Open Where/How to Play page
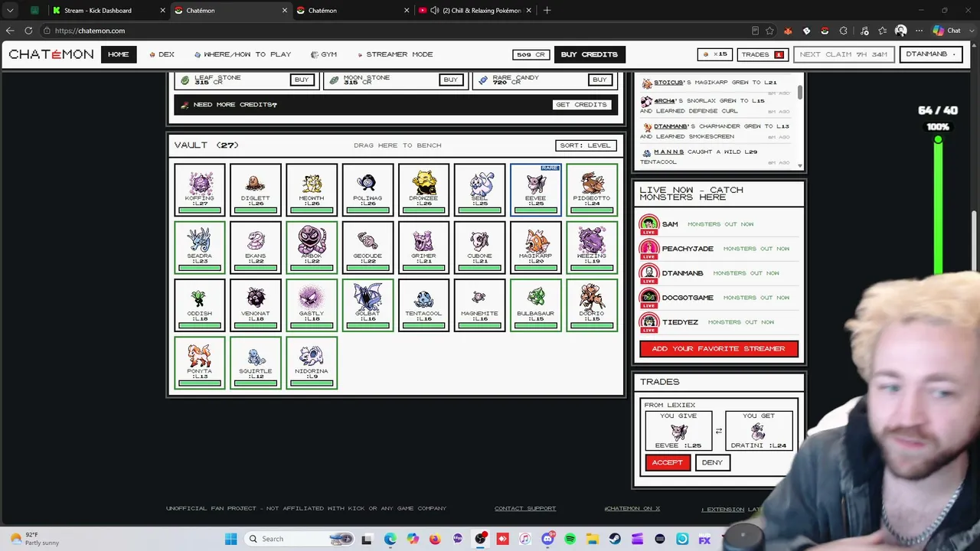 (243, 54)
